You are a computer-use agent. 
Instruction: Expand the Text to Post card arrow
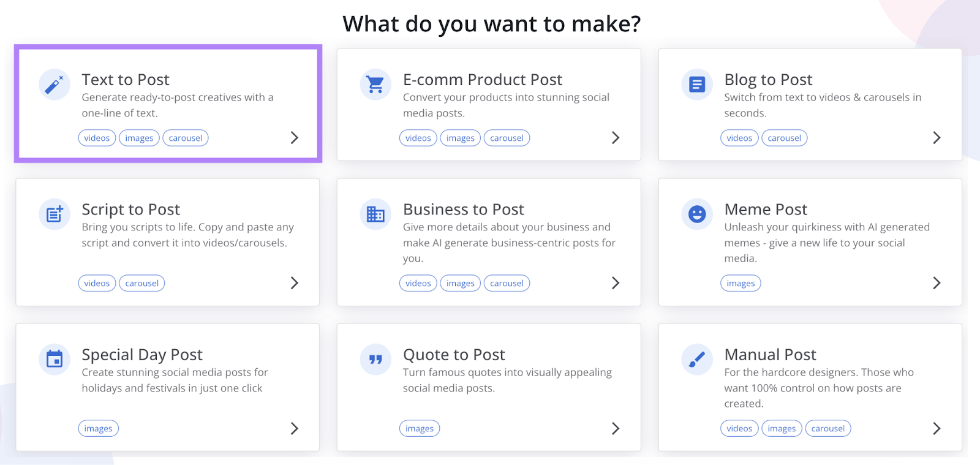(x=294, y=138)
